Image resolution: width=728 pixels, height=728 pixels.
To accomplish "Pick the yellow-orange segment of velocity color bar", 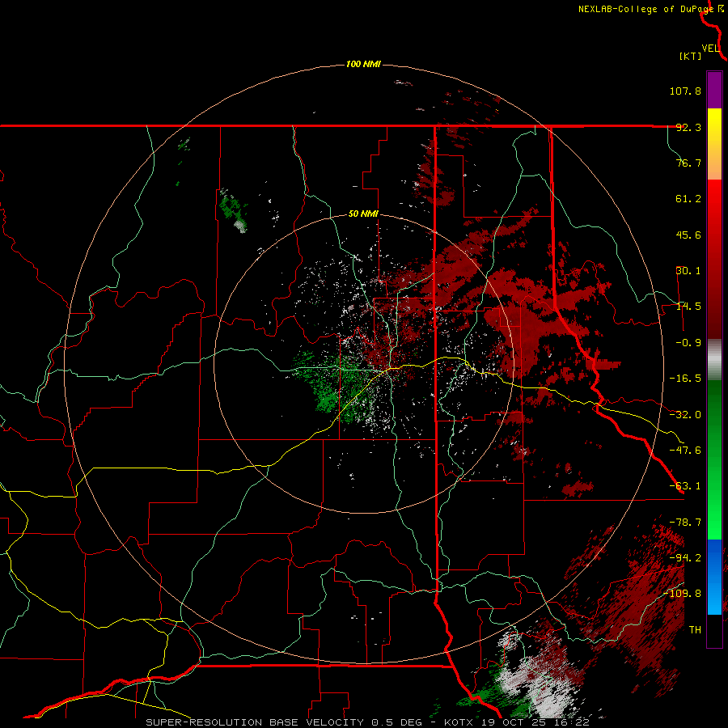I will point(714,144).
